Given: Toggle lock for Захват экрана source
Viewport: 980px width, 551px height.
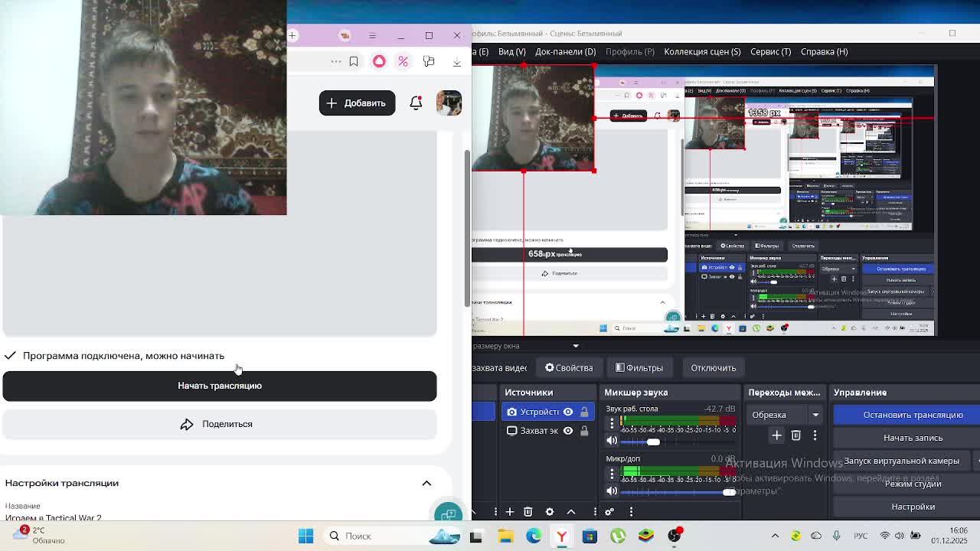Looking at the screenshot, I should click(584, 431).
